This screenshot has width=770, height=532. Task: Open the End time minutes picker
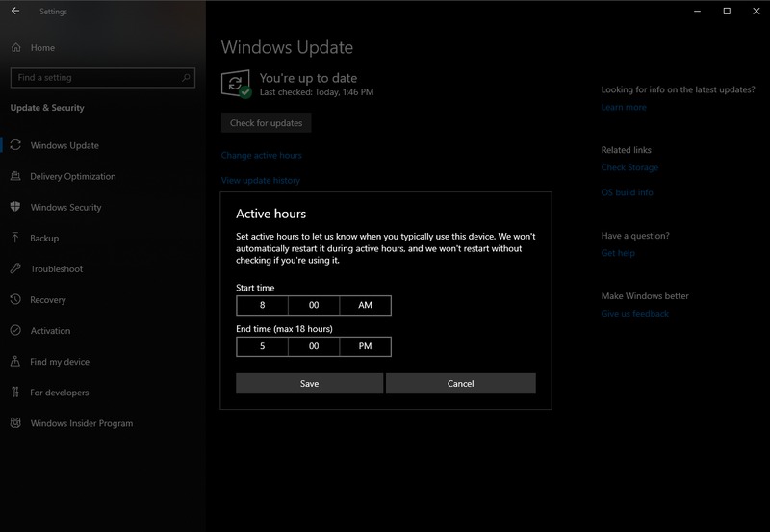click(x=313, y=346)
